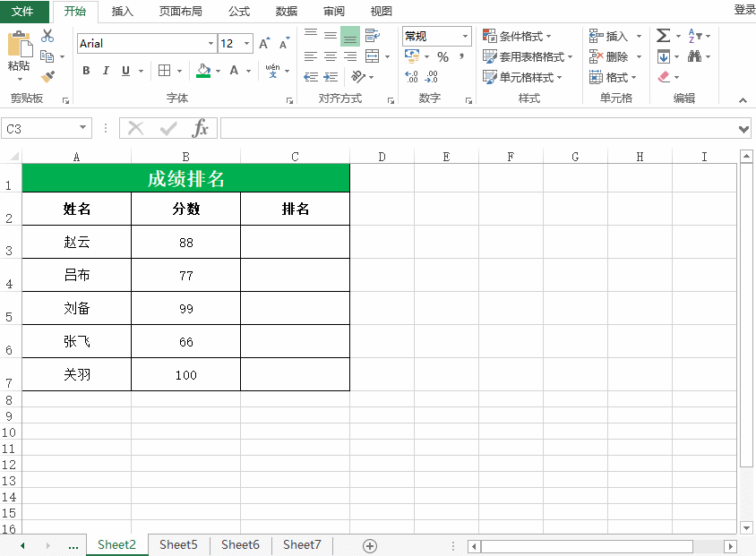Screen dimensions: 756x556
Task: Toggle bold formatting for selected cell
Action: 85,69
